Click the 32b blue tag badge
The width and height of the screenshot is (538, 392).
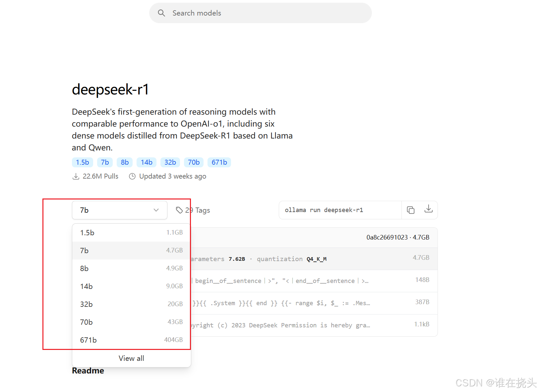tap(170, 162)
